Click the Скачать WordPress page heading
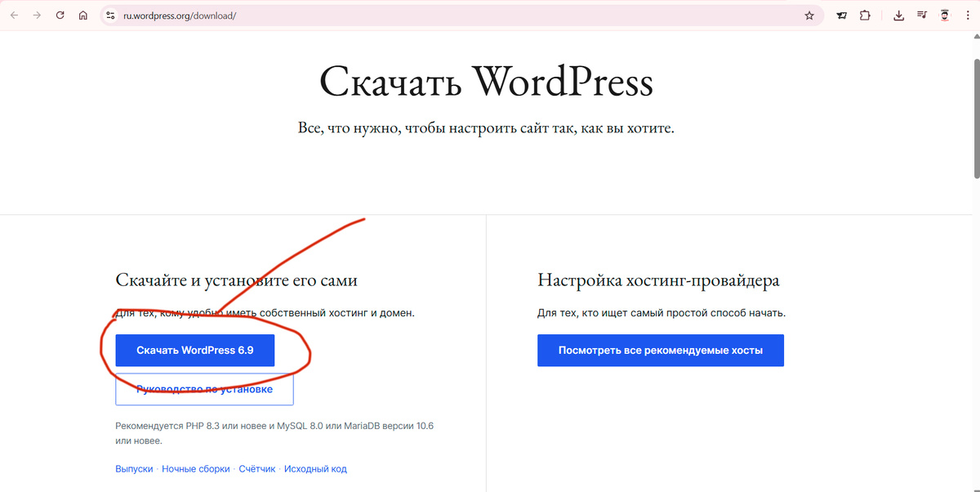 tap(486, 83)
